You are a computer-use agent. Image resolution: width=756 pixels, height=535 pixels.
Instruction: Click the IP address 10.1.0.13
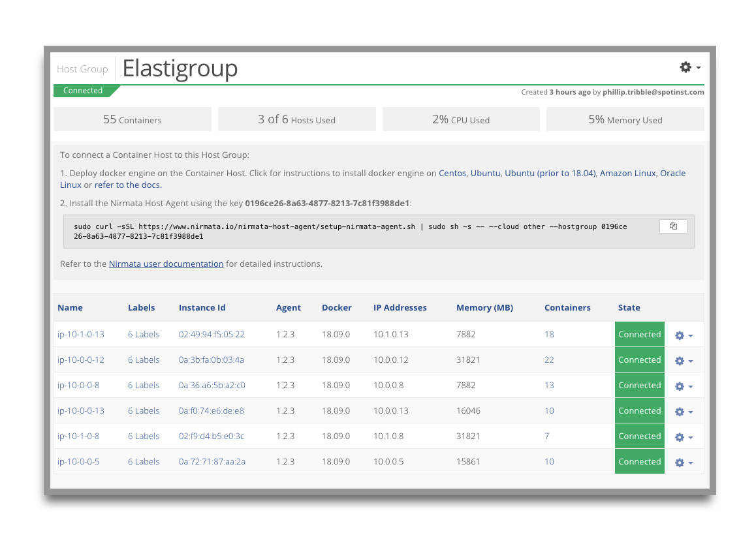coord(391,334)
